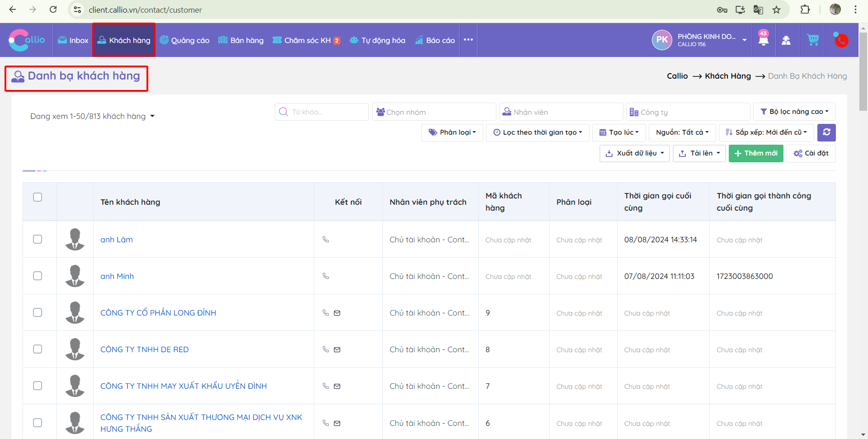Click avatar of CÔNG TY TNHH DE RED
The image size is (868, 439).
click(75, 349)
